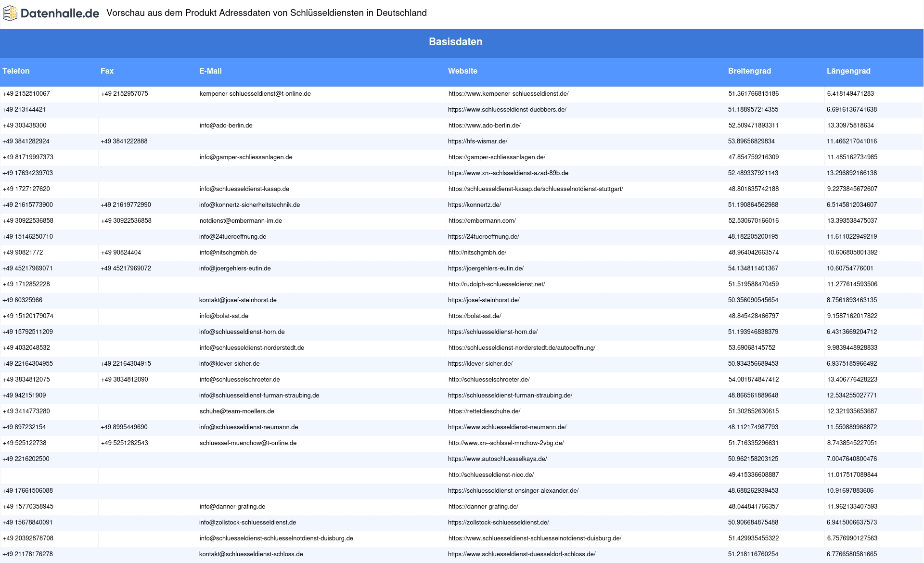Open the gamper-schliessanlagen.de website link
The height and width of the screenshot is (563, 924).
(497, 157)
